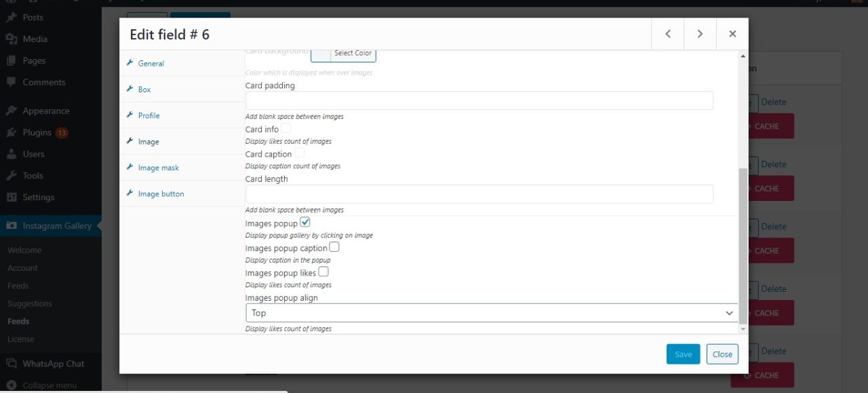
Task: Enable the Images popup likes checkbox
Action: [x=323, y=272]
